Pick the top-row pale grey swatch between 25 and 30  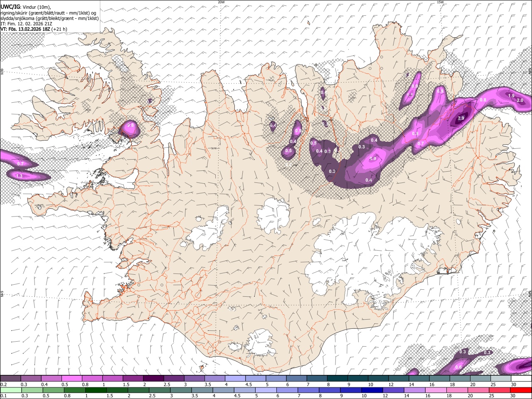click(x=501, y=378)
